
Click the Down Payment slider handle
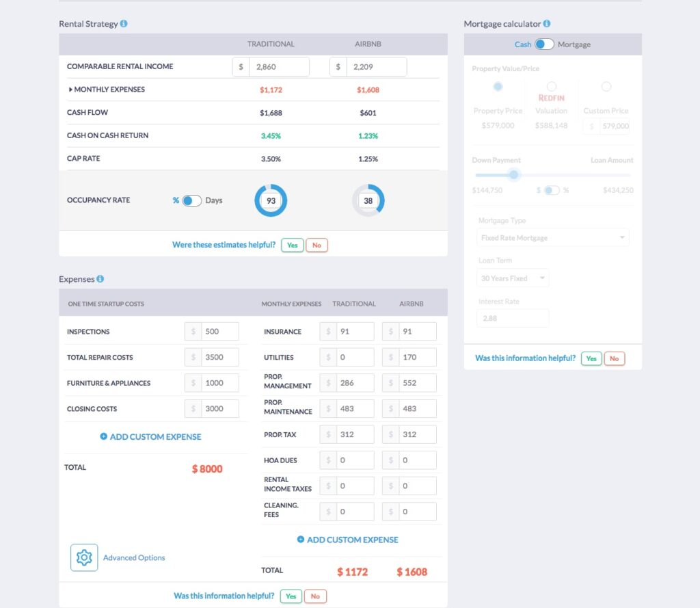[x=514, y=175]
